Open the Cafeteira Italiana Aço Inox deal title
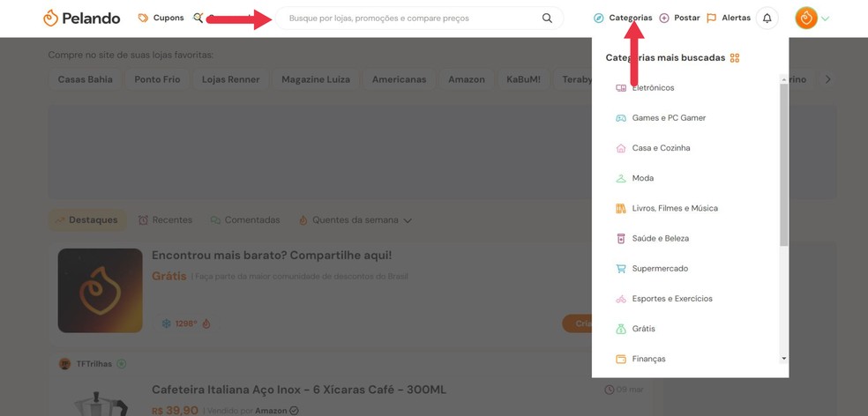 point(299,390)
